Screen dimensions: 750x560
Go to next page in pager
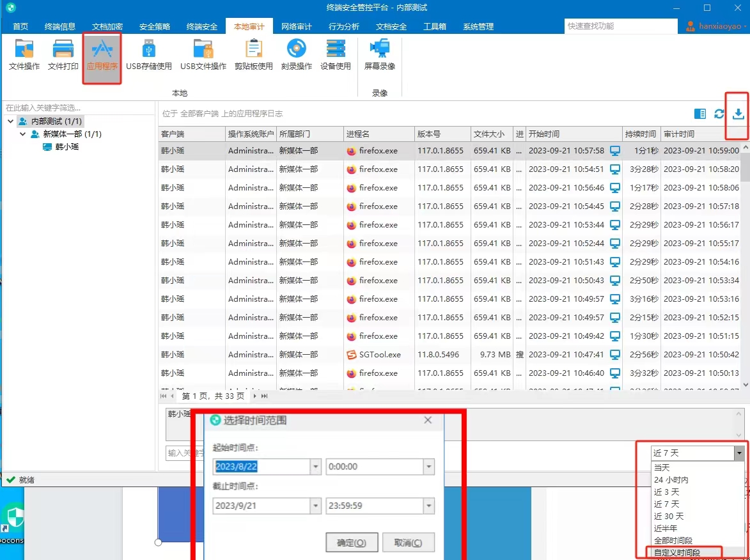pyautogui.click(x=255, y=396)
